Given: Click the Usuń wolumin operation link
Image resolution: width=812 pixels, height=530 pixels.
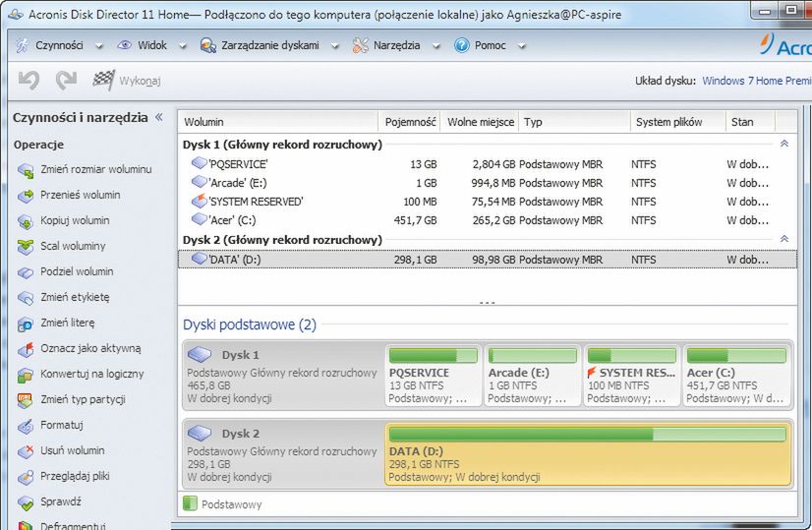Looking at the screenshot, I should pyautogui.click(x=73, y=450).
